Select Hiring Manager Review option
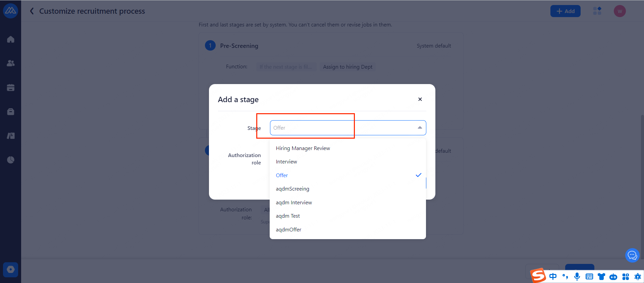This screenshot has width=644, height=283. pyautogui.click(x=303, y=148)
